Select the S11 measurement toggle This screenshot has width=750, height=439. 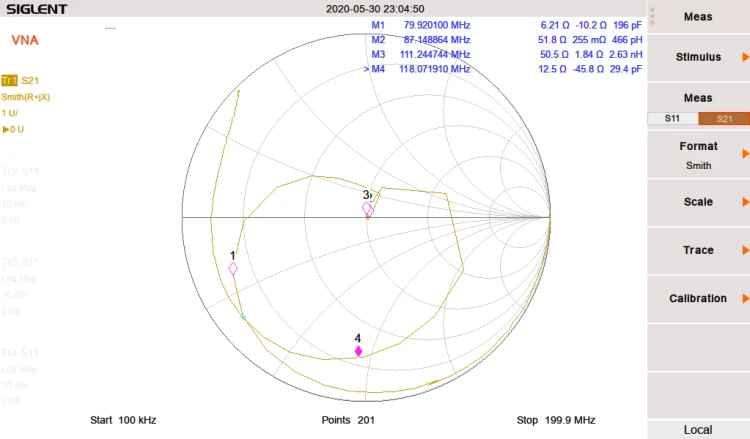[673, 119]
